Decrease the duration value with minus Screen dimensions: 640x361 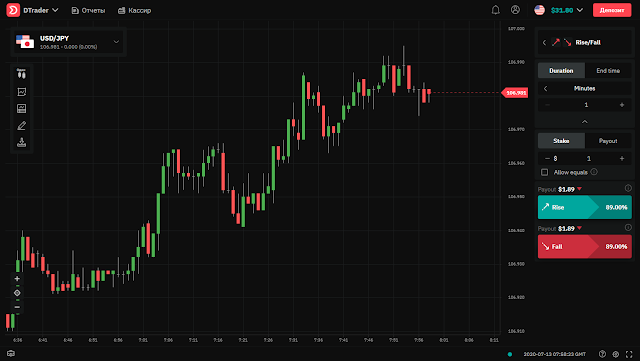[x=547, y=105]
